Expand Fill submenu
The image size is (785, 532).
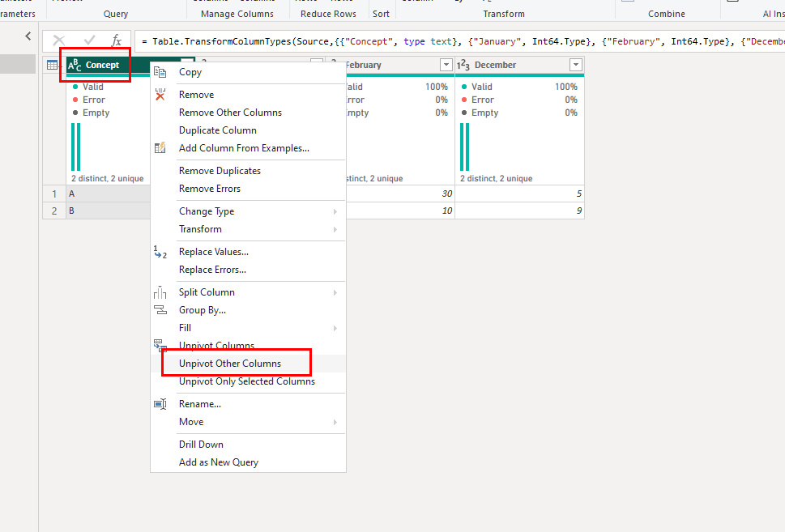(x=335, y=328)
